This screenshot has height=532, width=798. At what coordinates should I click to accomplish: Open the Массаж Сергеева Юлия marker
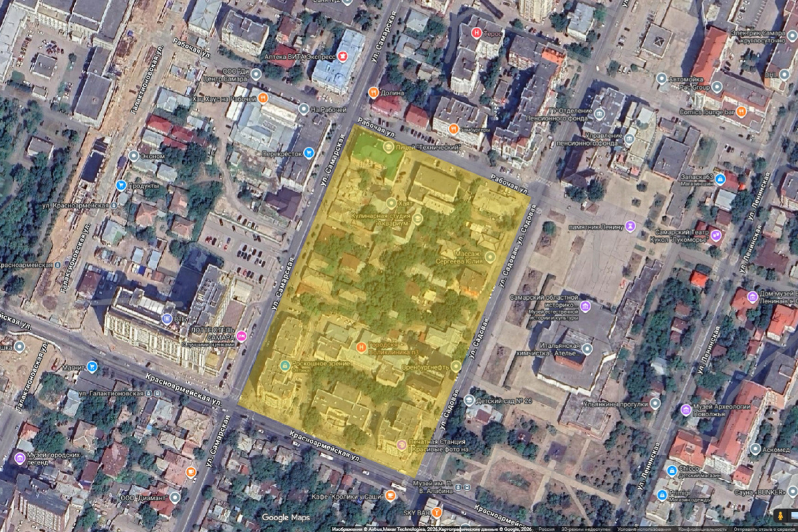pyautogui.click(x=490, y=257)
